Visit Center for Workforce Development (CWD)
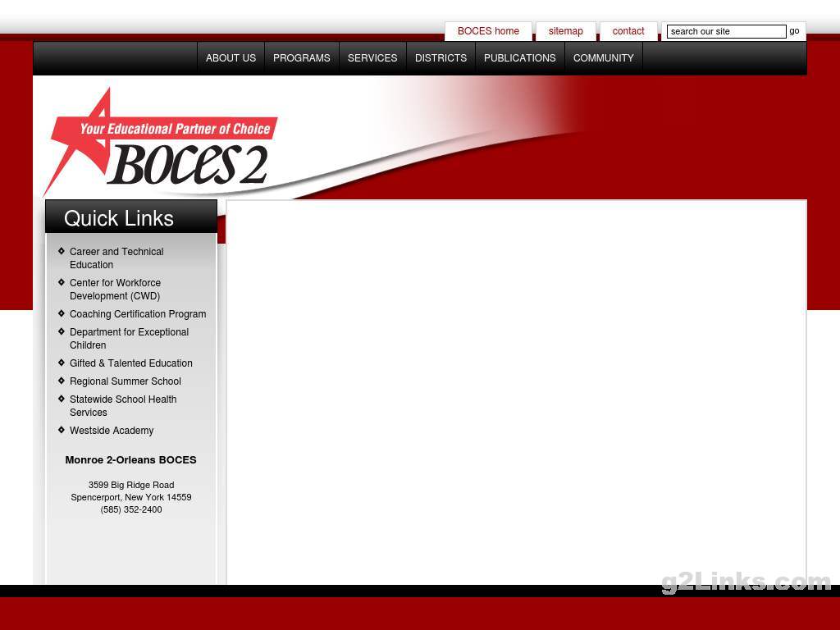Viewport: 840px width, 630px height. tap(115, 290)
